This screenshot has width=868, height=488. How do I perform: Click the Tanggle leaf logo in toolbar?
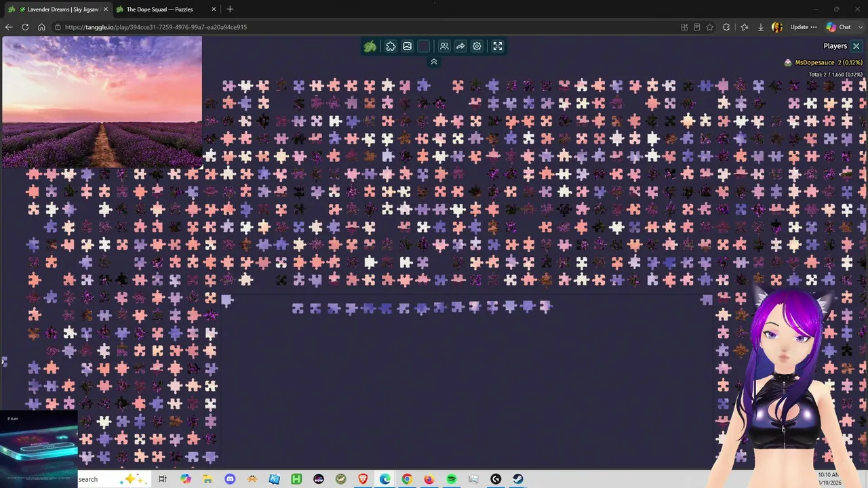370,46
